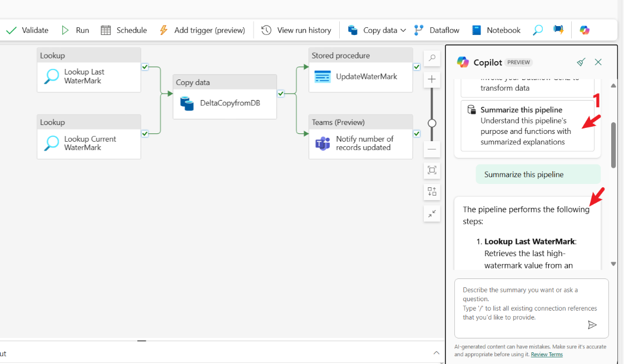Screen dimensions: 624x364
Task: Toggle checkbox on DeltaCopyfromDB activity
Action: (281, 94)
